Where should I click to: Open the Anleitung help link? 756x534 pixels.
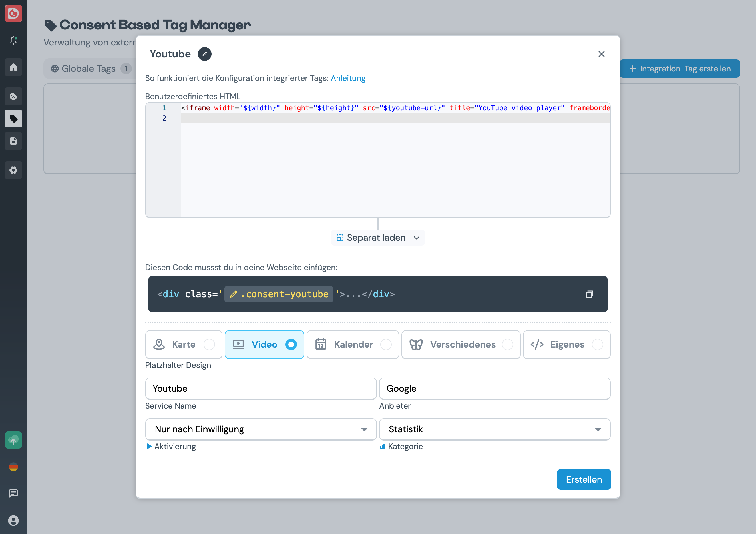pyautogui.click(x=348, y=78)
